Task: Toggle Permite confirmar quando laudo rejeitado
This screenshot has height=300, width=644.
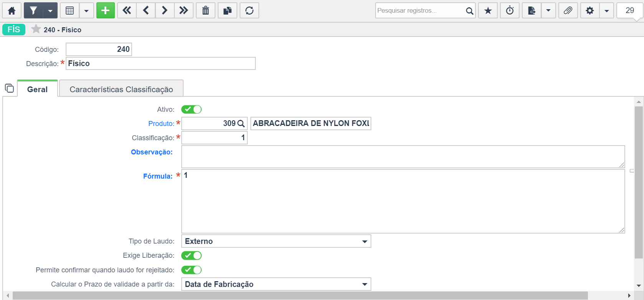Action: pos(191,270)
